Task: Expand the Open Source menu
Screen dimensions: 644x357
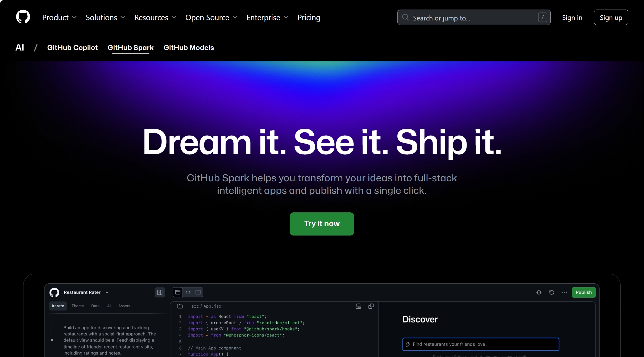Action: 211,18
